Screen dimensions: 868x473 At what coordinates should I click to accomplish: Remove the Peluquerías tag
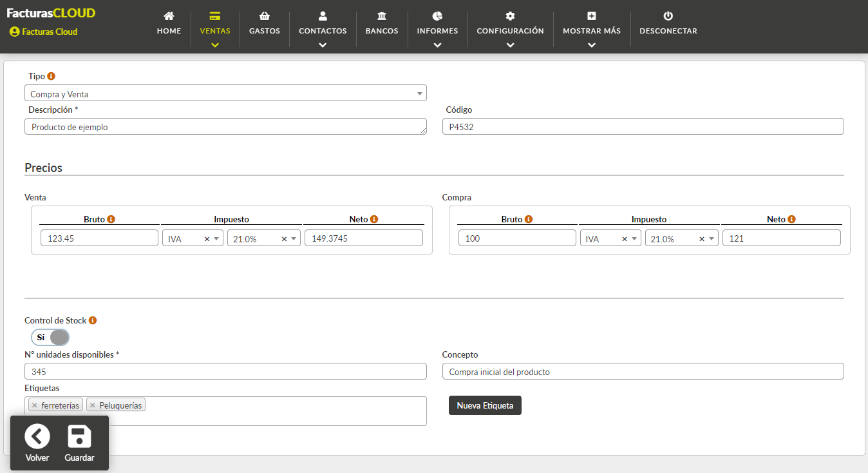point(93,405)
